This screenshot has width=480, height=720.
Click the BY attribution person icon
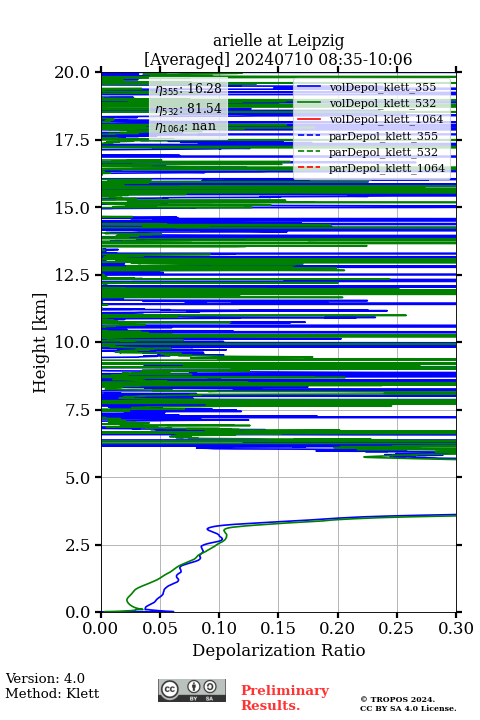(194, 687)
